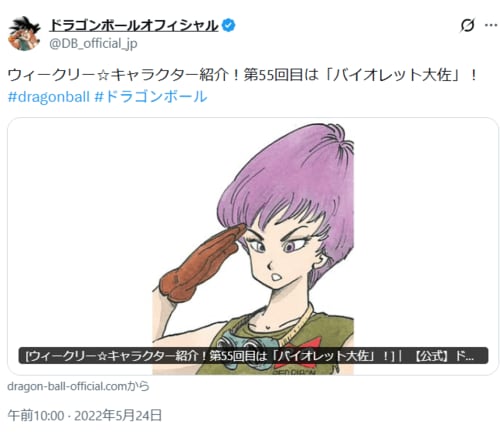The width and height of the screenshot is (500, 438).
Task: Follow the #ドラゴンボール hashtag
Action: pyautogui.click(x=151, y=97)
